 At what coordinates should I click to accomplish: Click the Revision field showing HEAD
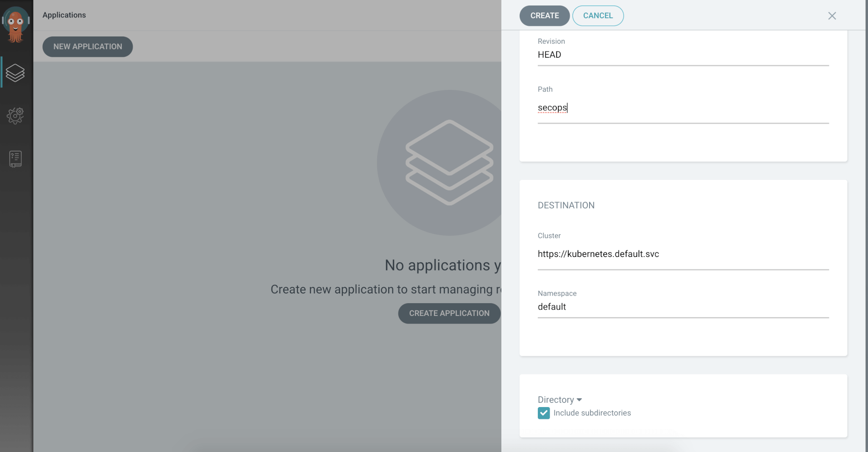tap(683, 55)
